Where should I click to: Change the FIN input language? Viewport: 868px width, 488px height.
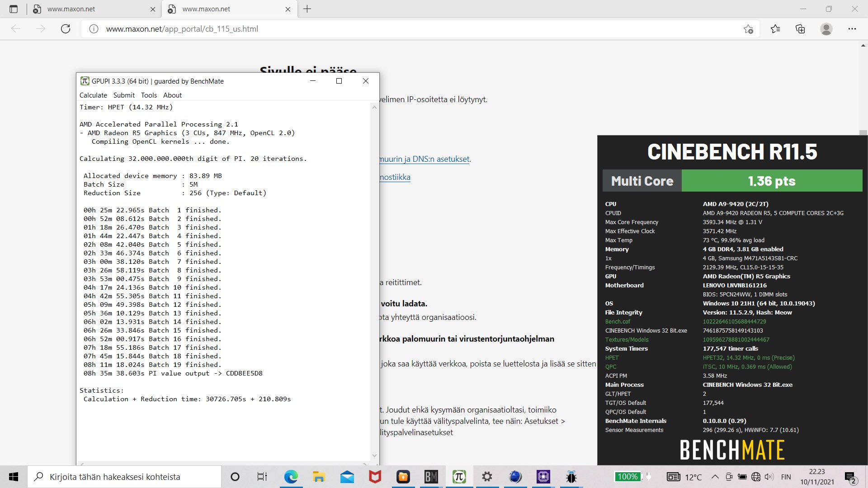pyautogui.click(x=786, y=477)
